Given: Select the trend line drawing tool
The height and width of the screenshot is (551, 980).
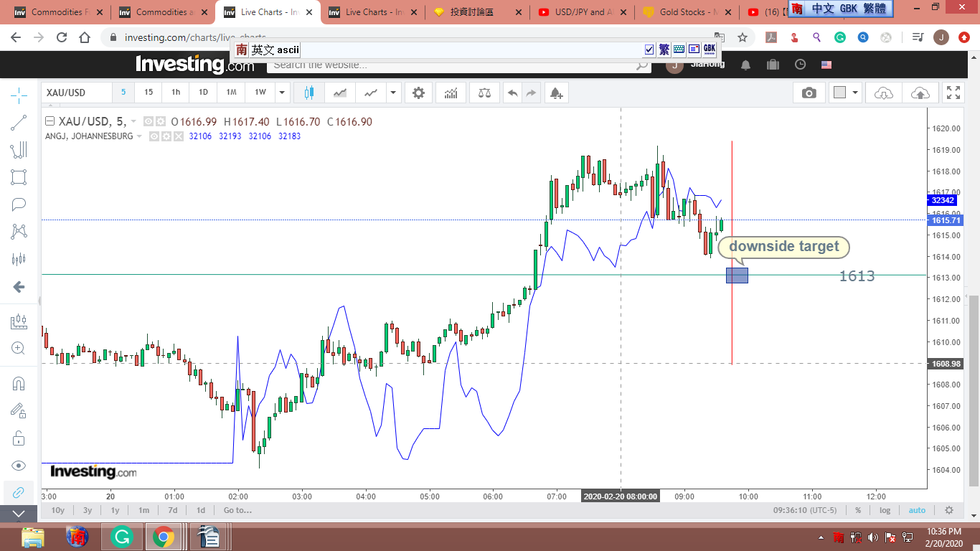Looking at the screenshot, I should coord(19,123).
